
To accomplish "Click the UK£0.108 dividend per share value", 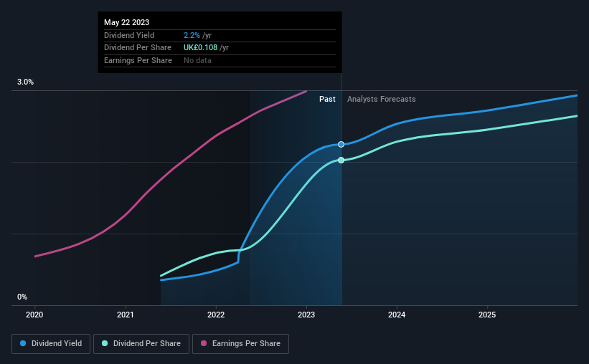I will pos(201,48).
